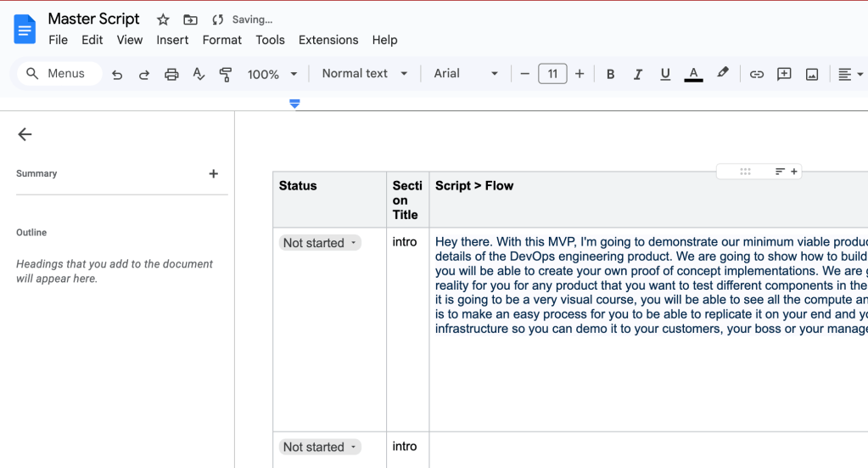Click the left indent ruler marker

click(x=294, y=104)
